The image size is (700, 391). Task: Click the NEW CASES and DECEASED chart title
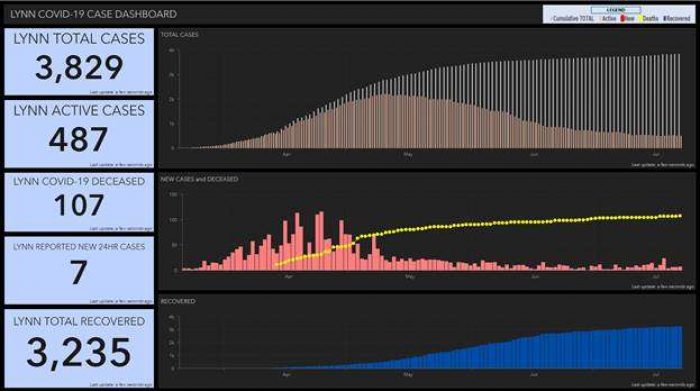coord(199,179)
